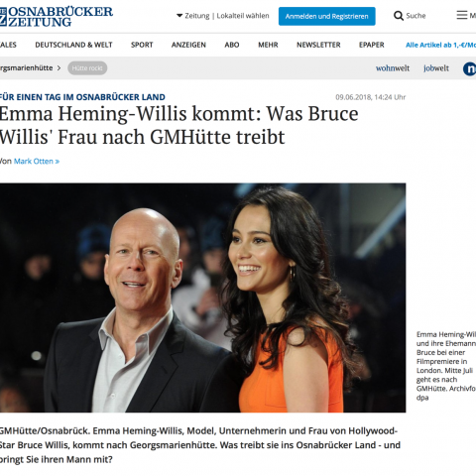Image resolution: width=476 pixels, height=476 pixels.
Task: Click the Alle Artikel ab 1,-€ offer link
Action: (x=440, y=45)
